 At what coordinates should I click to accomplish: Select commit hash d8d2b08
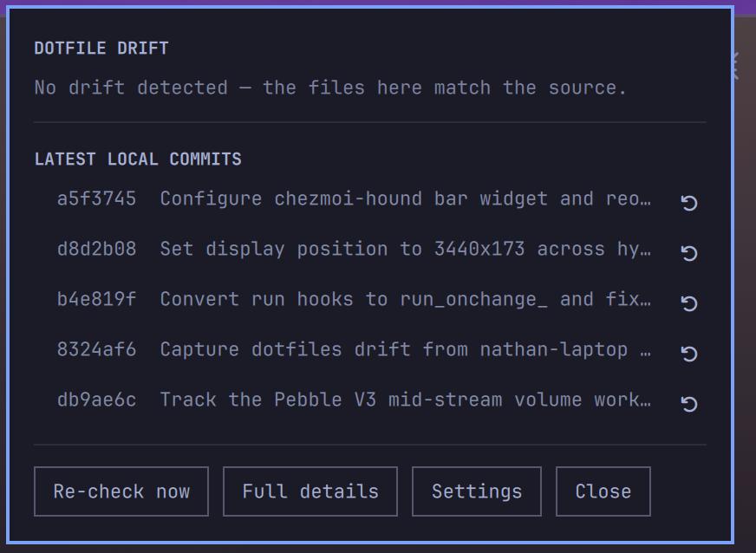96,250
